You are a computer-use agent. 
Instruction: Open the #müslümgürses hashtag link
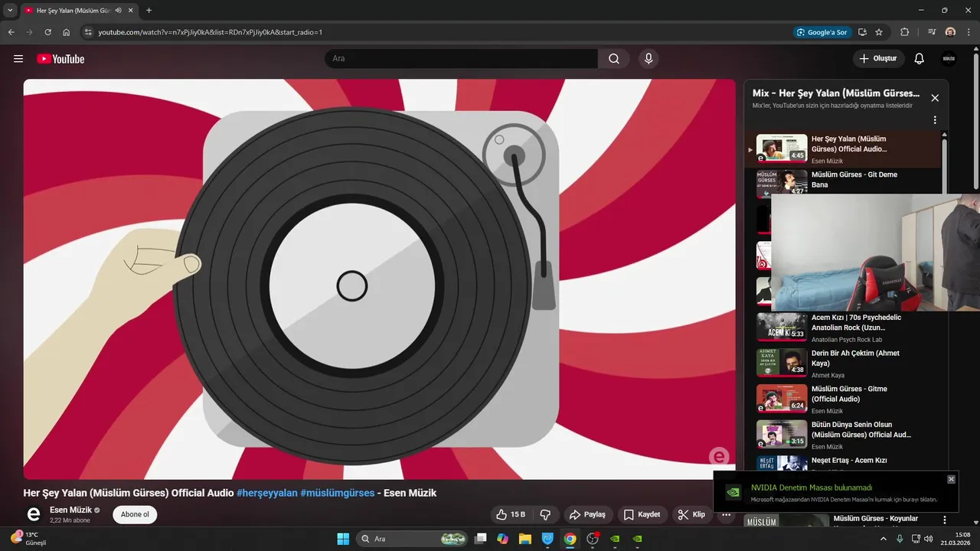pos(338,493)
